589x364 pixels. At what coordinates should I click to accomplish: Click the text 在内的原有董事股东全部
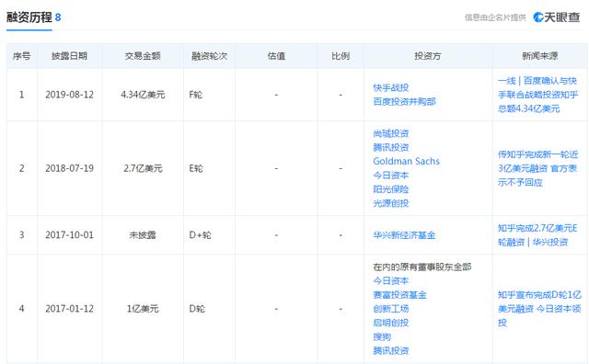pos(422,267)
